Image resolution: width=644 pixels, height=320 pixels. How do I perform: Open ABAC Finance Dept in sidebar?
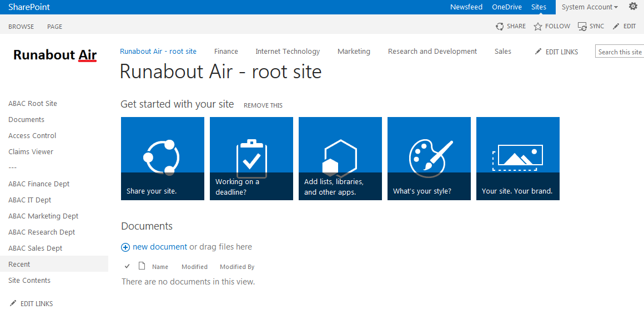(39, 184)
